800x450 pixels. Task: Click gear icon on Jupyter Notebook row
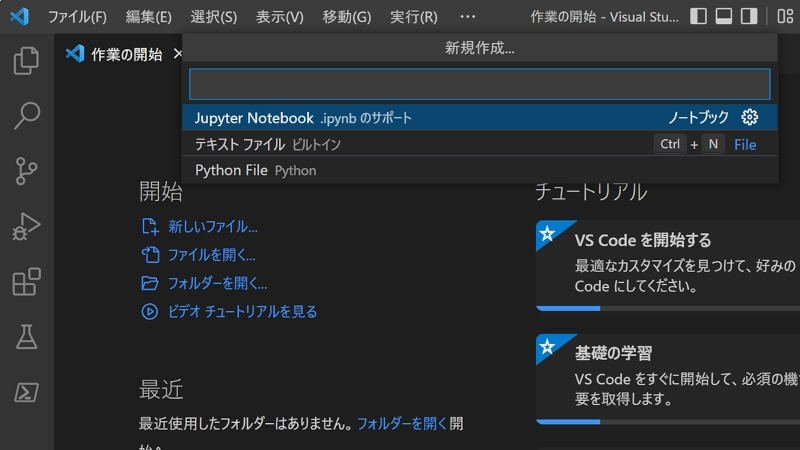[x=749, y=117]
